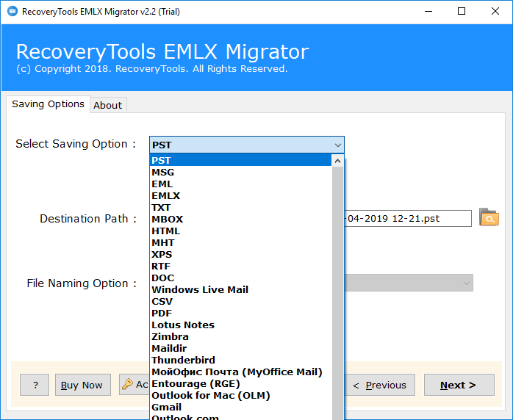Viewport: 513px width, 420px height.
Task: Select Outlook for Mac (OLM) option
Action: [x=241, y=396]
